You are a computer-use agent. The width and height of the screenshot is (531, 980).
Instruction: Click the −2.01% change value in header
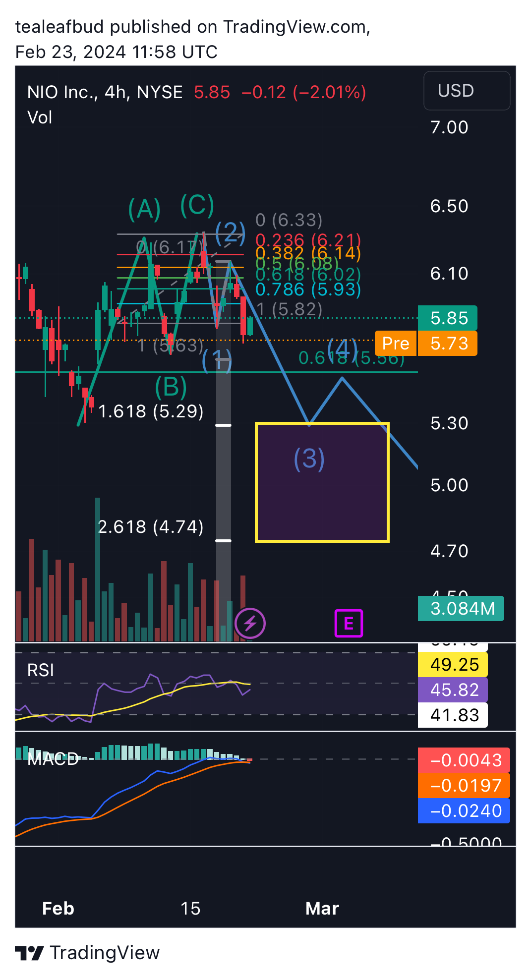click(329, 92)
